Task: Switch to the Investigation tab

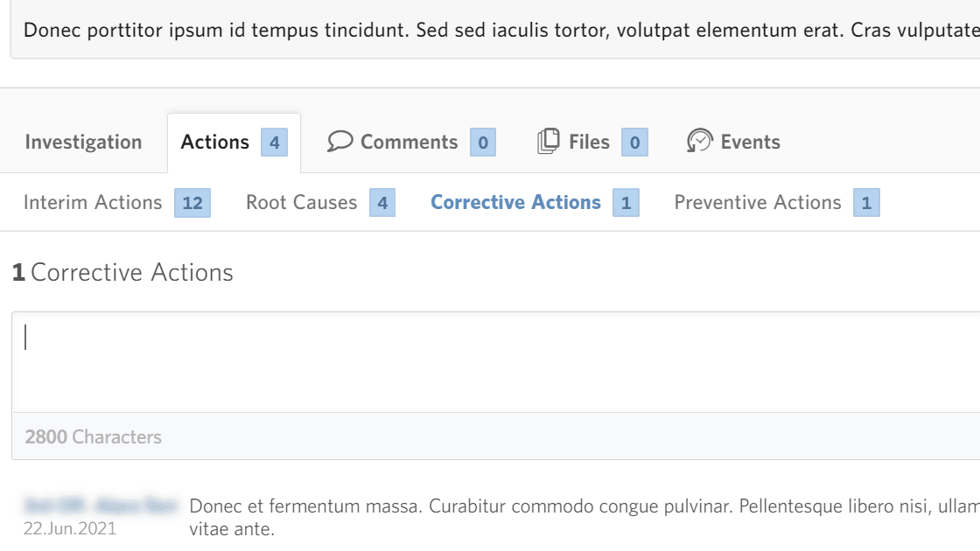Action: click(x=83, y=141)
